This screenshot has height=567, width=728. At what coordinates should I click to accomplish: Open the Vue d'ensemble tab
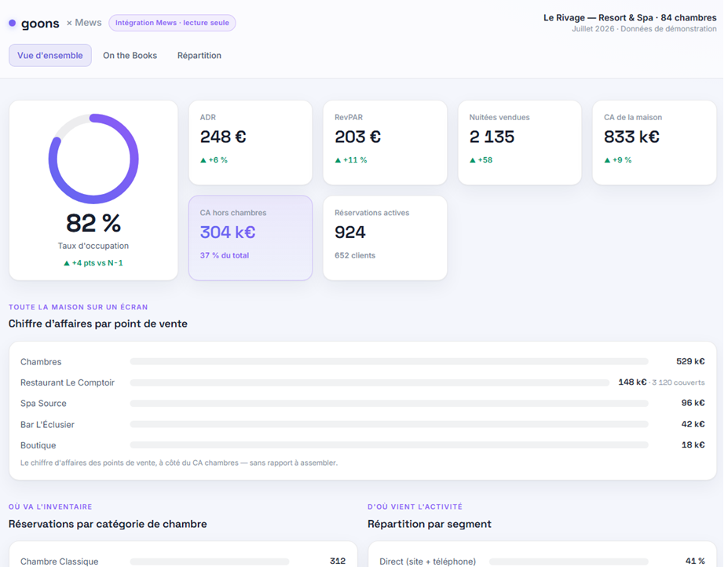tap(50, 55)
